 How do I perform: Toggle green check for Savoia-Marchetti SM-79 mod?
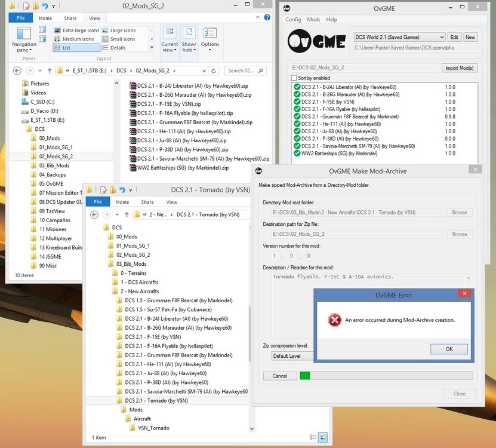pos(297,146)
